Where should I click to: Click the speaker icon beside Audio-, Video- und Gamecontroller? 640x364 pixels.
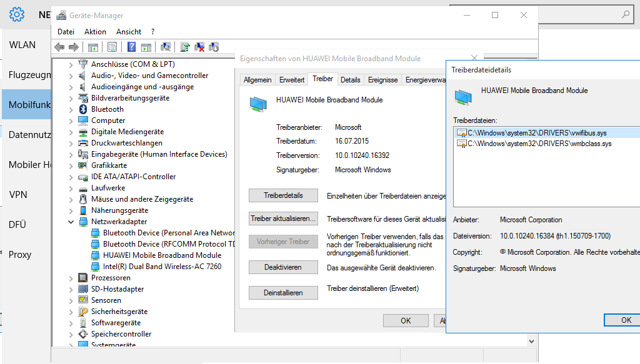[x=83, y=76]
